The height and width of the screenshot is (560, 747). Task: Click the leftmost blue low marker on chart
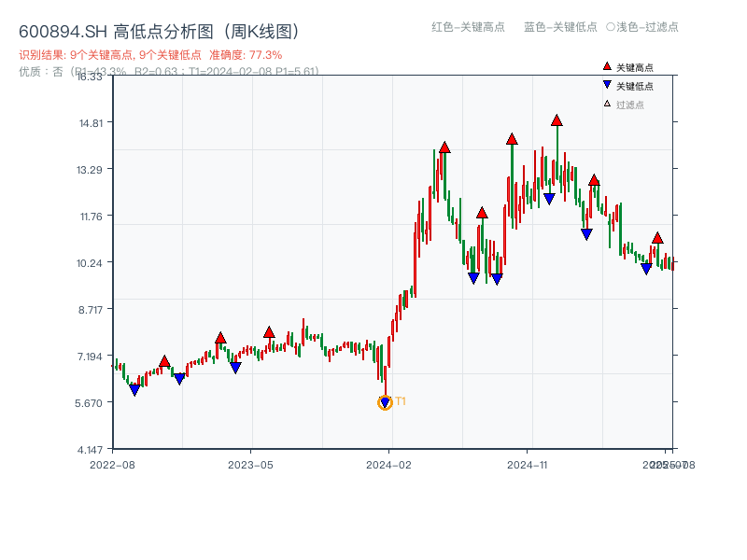click(134, 390)
